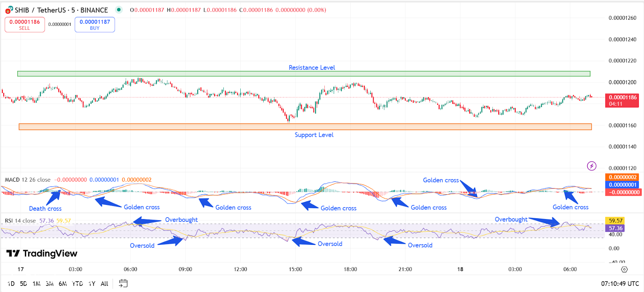Click the RSI 14 close legend

pyautogui.click(x=20, y=221)
